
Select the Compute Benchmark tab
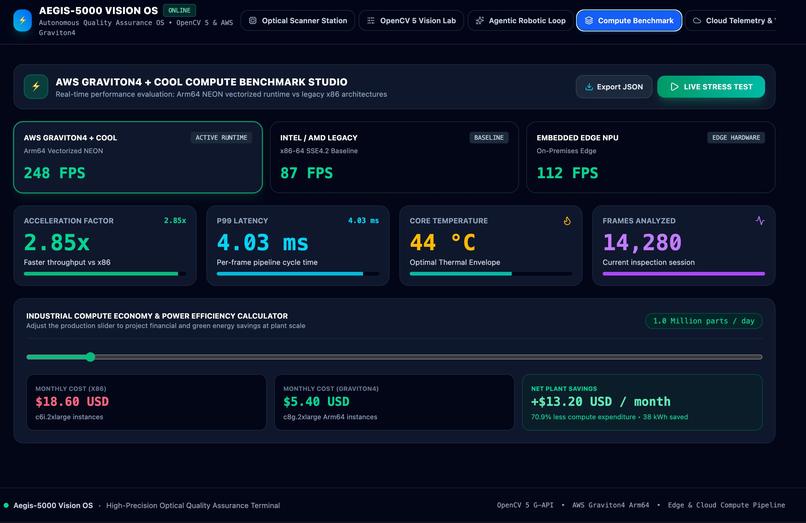coord(629,21)
